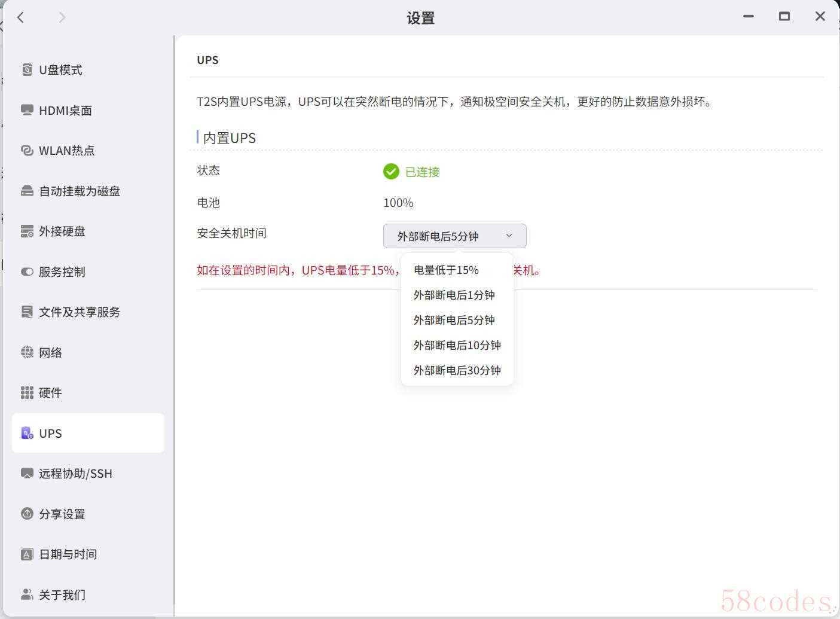Screen dimensions: 840x619
Task: Click the 硬件 grid icon
Action: [27, 393]
